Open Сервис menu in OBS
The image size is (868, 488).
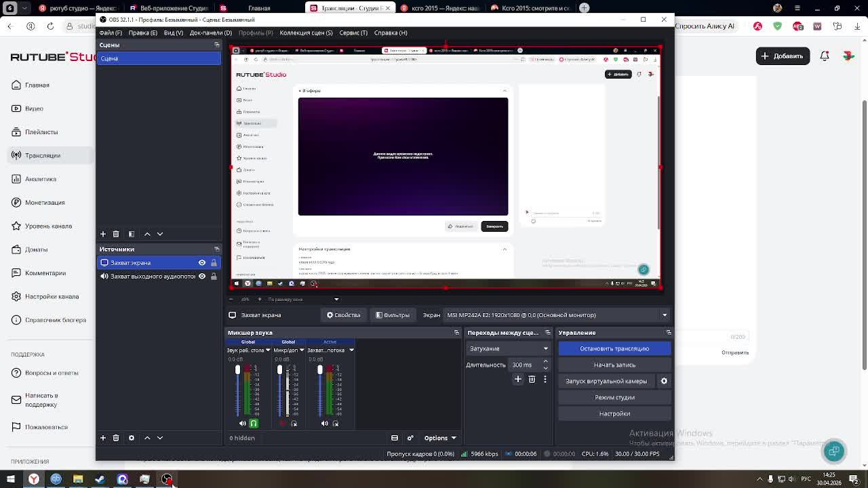click(x=353, y=33)
